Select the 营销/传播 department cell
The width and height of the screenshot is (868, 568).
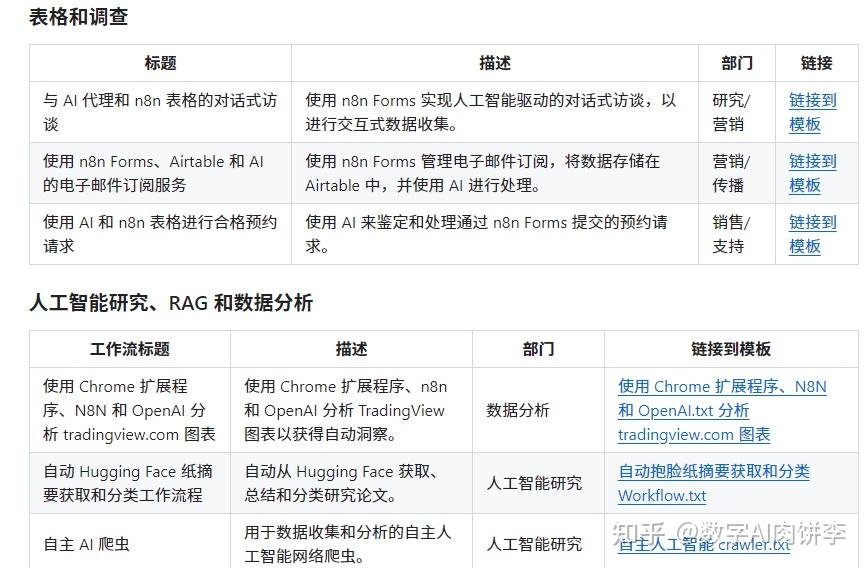[737, 173]
